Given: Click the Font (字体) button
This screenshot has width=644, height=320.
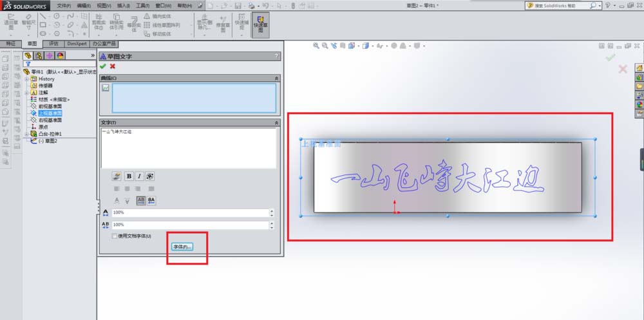Looking at the screenshot, I should 182,247.
